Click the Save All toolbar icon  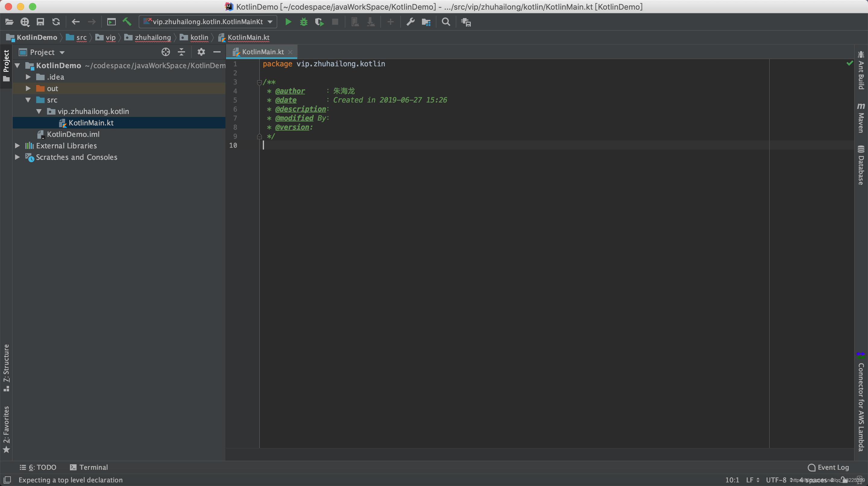(40, 22)
